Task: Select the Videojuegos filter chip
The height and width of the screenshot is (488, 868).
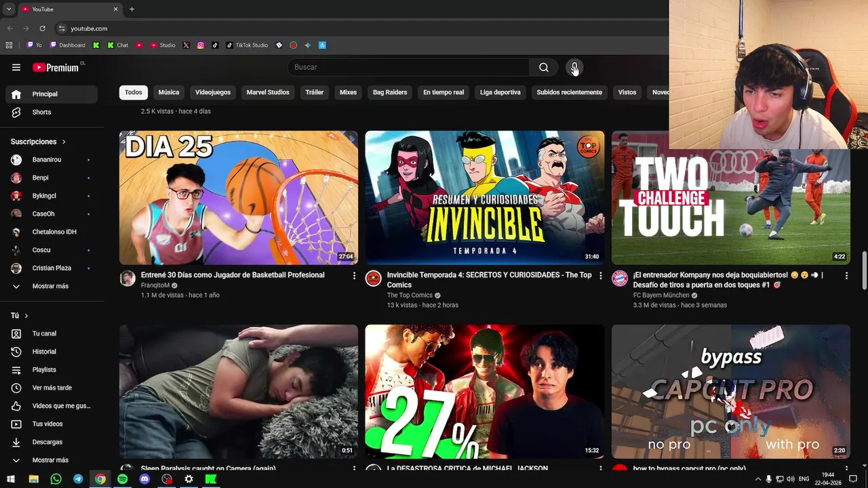Action: point(213,92)
